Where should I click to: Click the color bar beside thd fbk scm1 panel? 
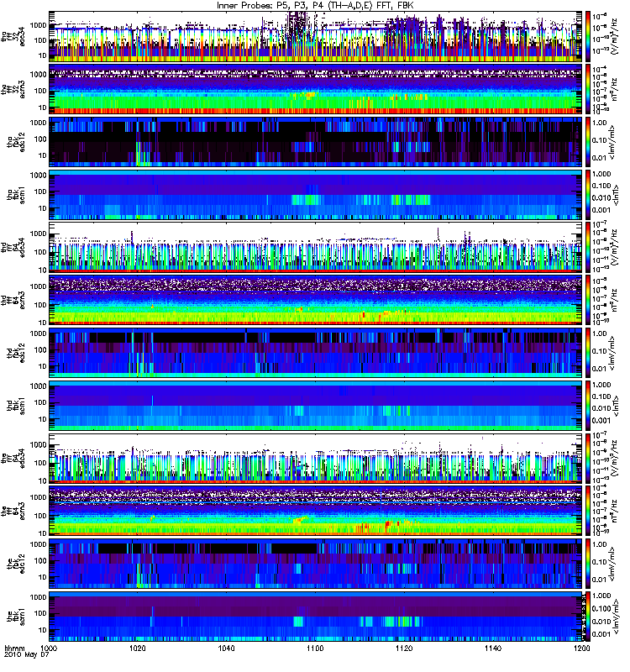coord(588,406)
